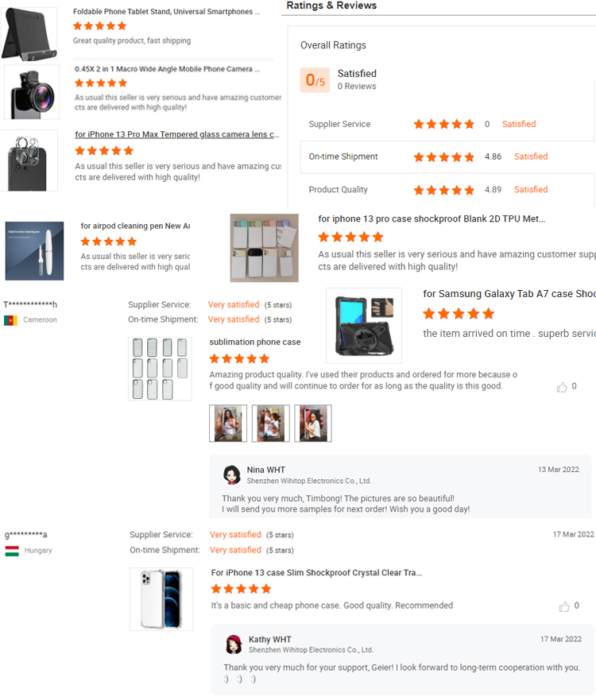Open the first review photo thumbnail
The height and width of the screenshot is (700, 596).
click(x=228, y=423)
